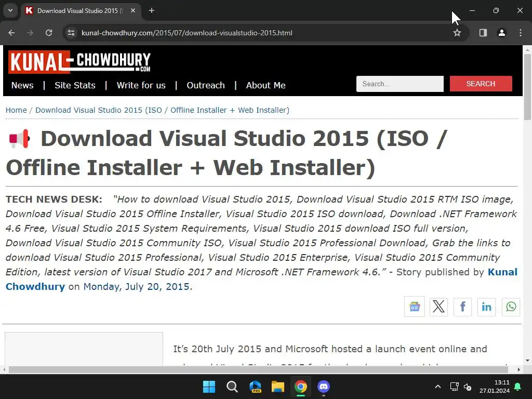Click the page scroll up arrow
This screenshot has height=399, width=532.
pyautogui.click(x=527, y=49)
